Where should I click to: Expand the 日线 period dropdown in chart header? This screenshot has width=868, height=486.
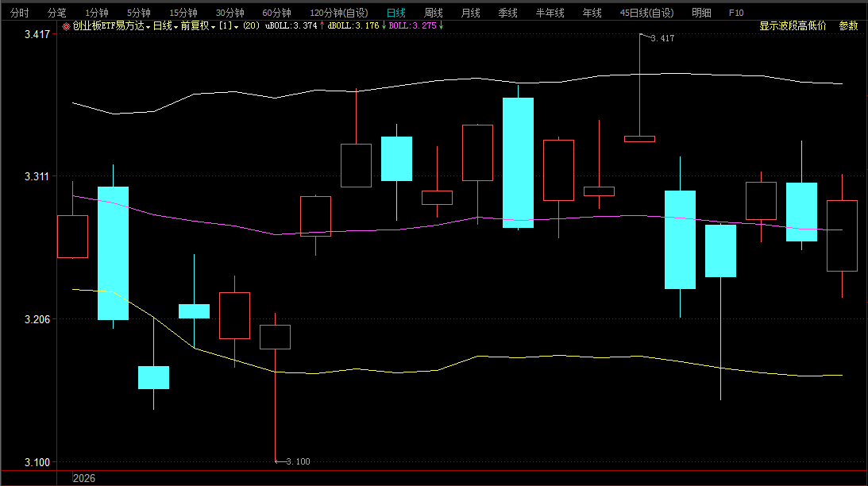tap(164, 26)
